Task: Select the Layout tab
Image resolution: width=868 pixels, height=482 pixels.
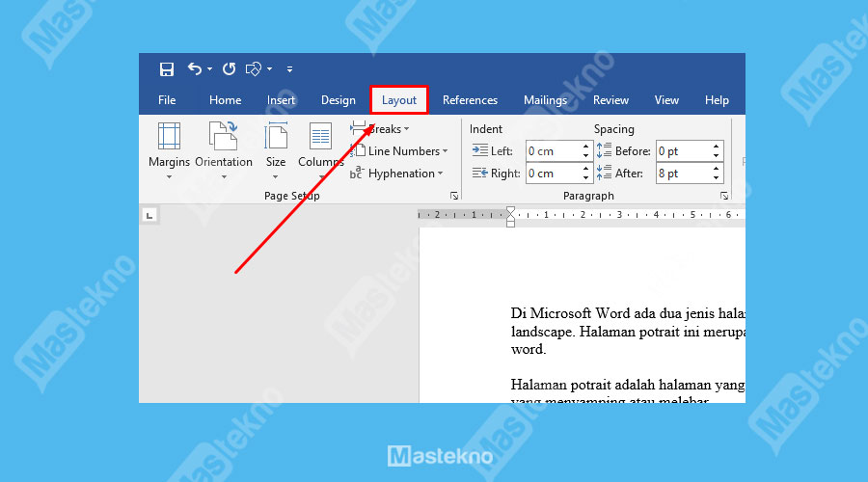Action: [x=398, y=100]
